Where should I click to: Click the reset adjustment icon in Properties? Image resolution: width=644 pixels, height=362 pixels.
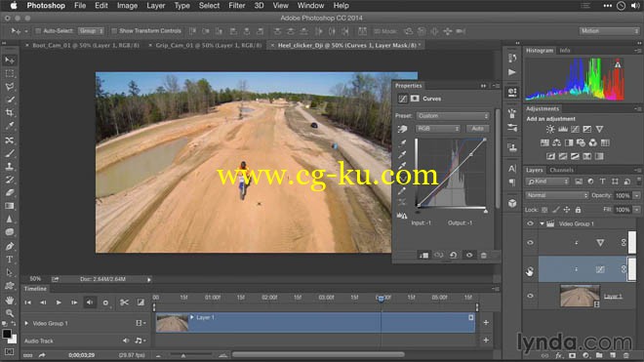[454, 256]
